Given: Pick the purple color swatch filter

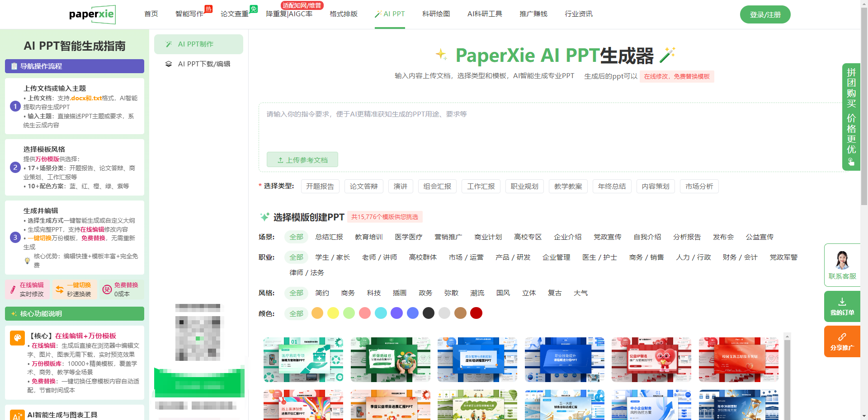Looking at the screenshot, I should (x=396, y=313).
